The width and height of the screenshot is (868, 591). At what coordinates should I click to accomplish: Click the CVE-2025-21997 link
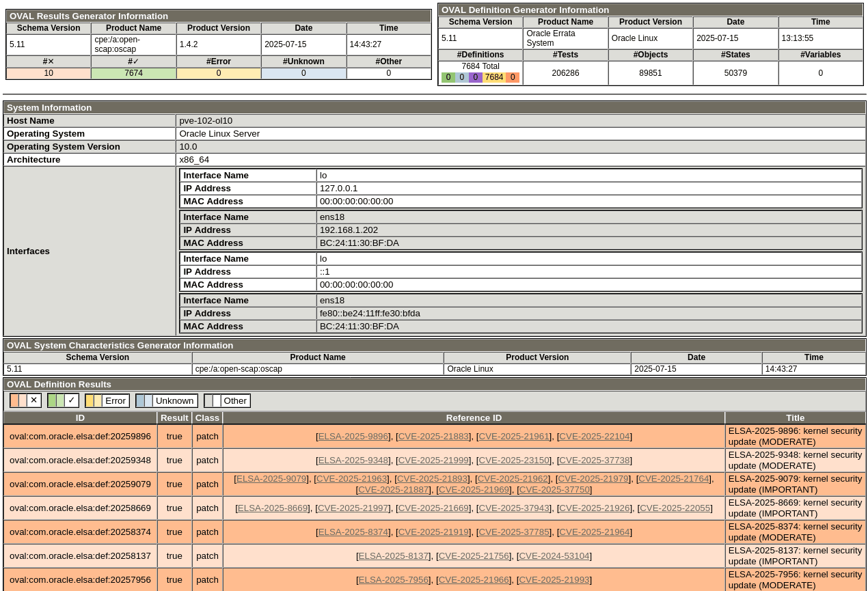point(353,508)
